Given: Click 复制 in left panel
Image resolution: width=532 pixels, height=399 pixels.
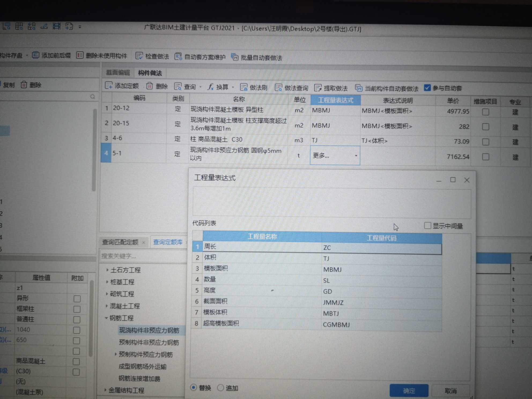Looking at the screenshot, I should [8, 85].
